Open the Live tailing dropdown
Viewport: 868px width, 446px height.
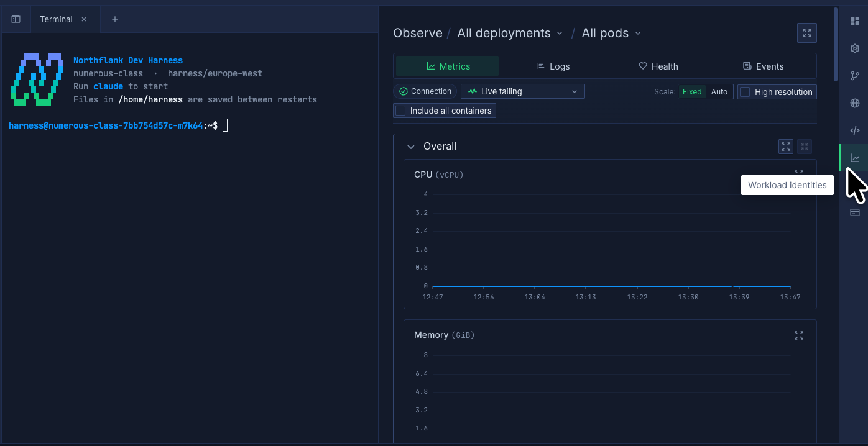click(523, 91)
